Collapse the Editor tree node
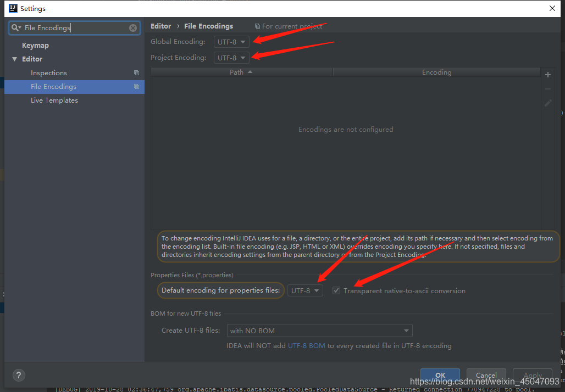Screen dimensions: 565x392 point(14,59)
